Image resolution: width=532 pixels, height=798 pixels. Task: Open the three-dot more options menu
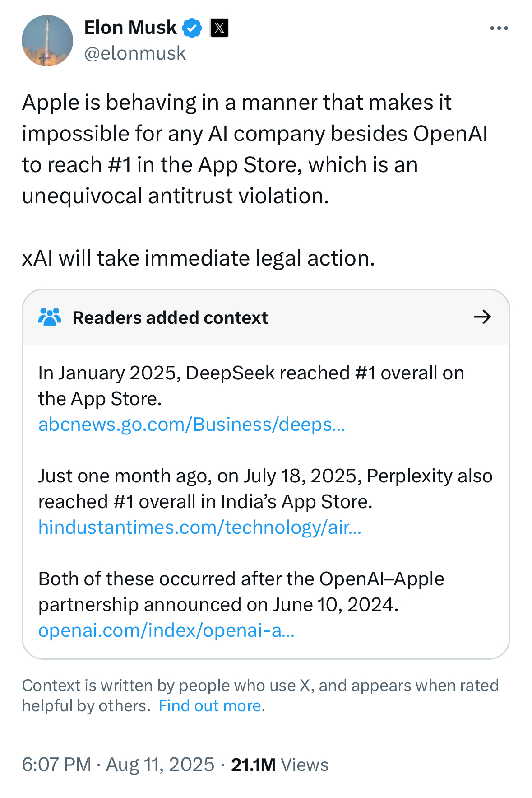[x=499, y=28]
